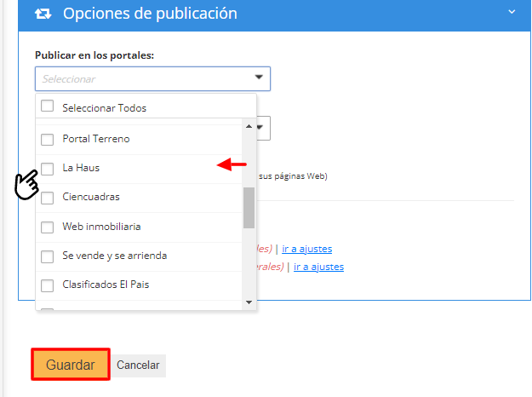
Task: Check the Seleccionar Todos checkbox
Action: (48, 107)
